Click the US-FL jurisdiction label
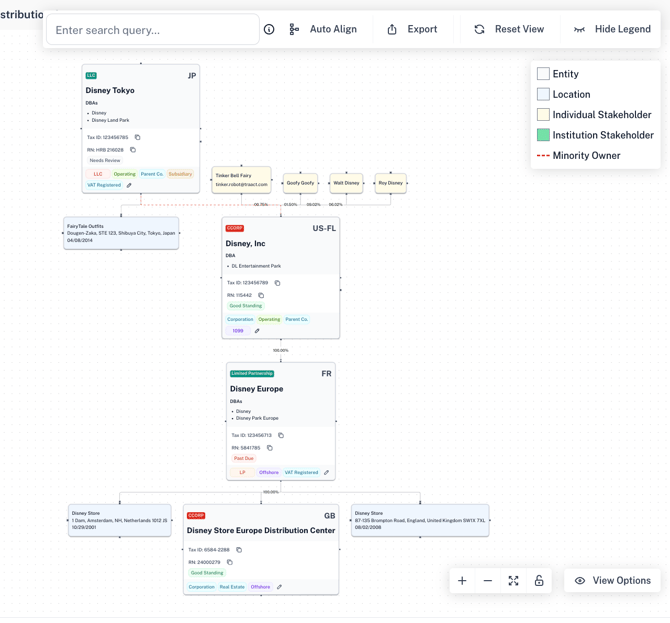Image resolution: width=670 pixels, height=623 pixels. pos(324,228)
